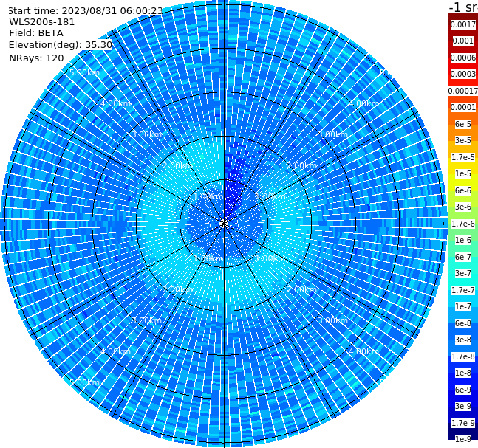Click the lower-right 4.00km ring label
The width and height of the screenshot is (478, 448).
point(364,351)
